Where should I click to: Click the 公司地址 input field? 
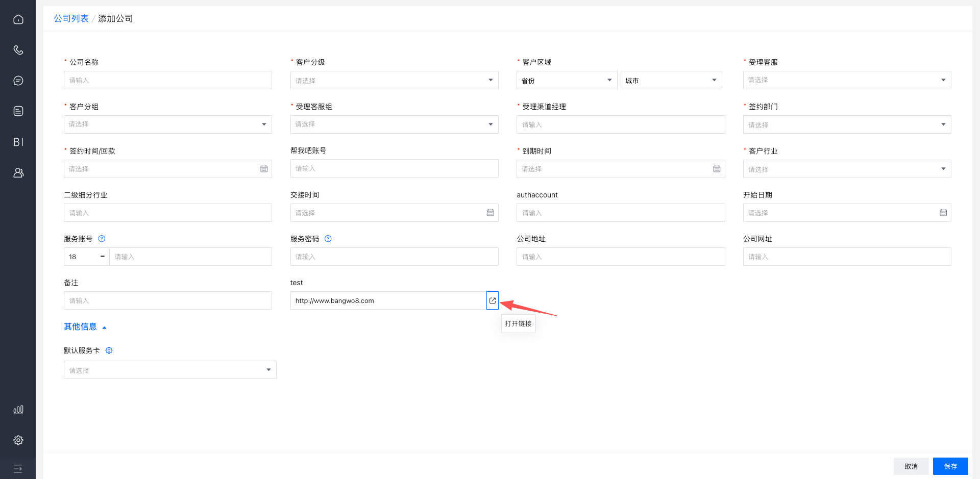point(621,257)
